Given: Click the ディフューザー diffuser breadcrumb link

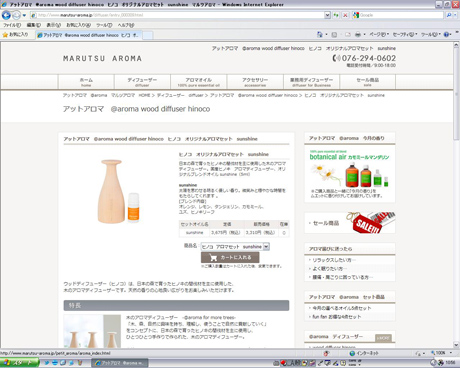Looking at the screenshot, I should coord(180,95).
